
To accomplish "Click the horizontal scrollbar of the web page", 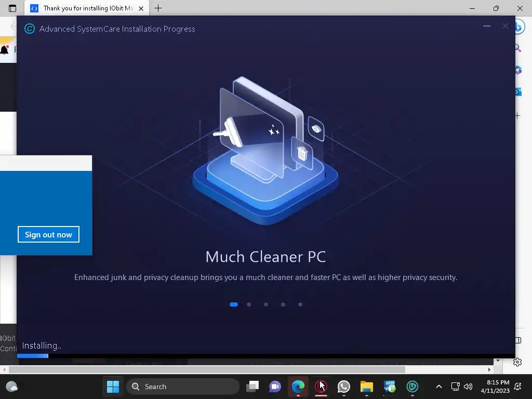I will pos(207,369).
